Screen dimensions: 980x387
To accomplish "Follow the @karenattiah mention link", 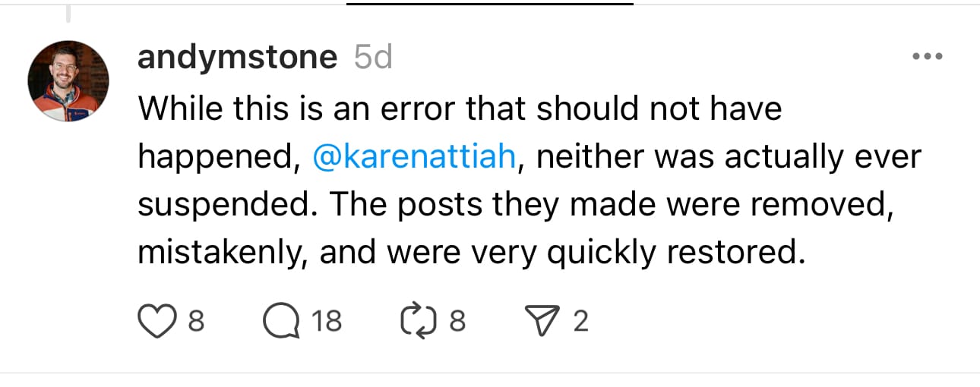I will click(x=414, y=157).
